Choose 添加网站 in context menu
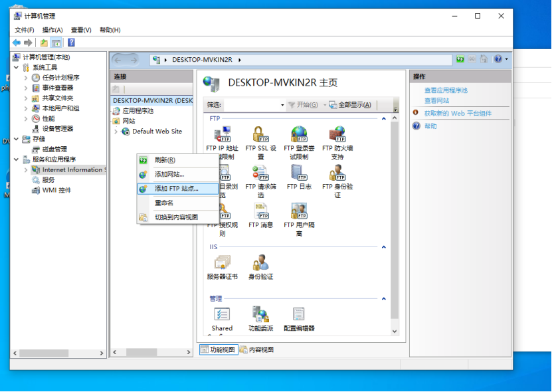The height and width of the screenshot is (392, 552). point(178,174)
